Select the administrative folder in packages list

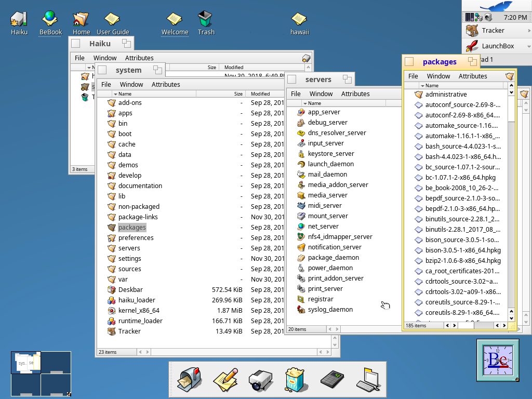pos(446,95)
